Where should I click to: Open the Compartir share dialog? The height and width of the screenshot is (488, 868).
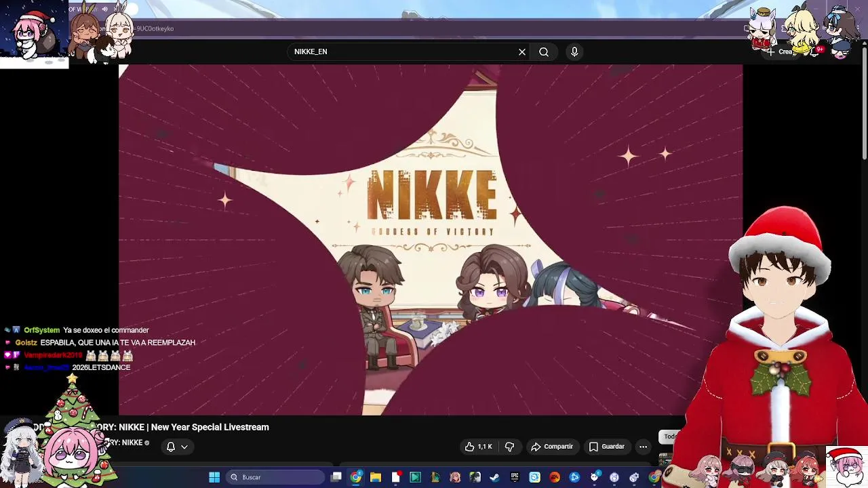pyautogui.click(x=552, y=447)
